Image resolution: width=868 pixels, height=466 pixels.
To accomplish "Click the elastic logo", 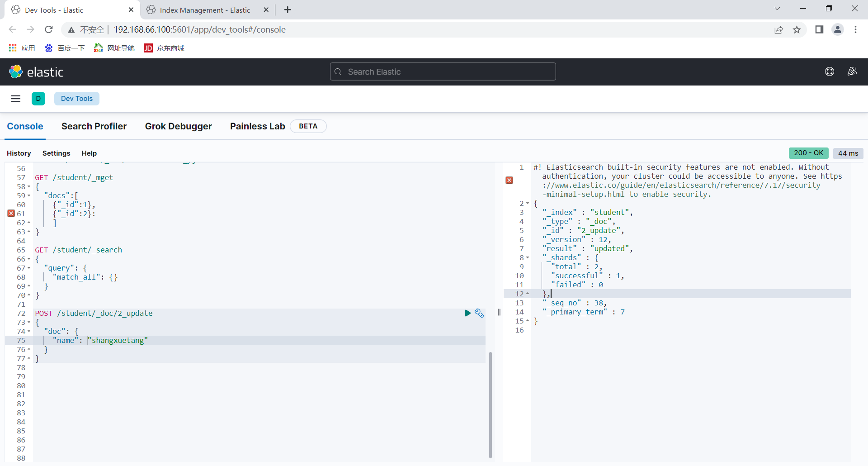I will pos(36,72).
